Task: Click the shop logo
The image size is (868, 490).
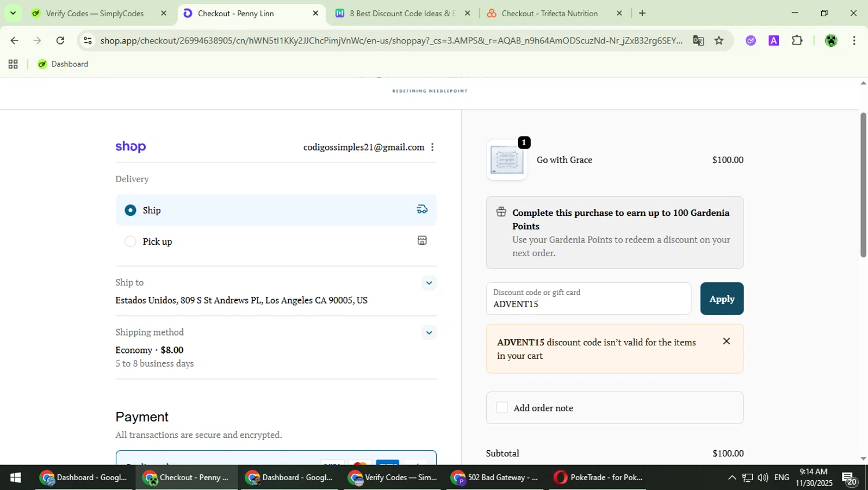Action: point(131,147)
